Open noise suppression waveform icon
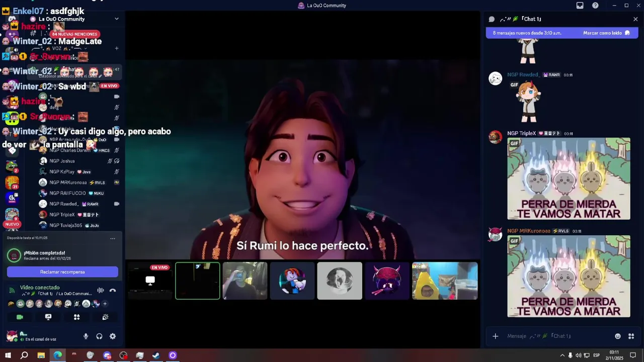644x362 pixels. coord(101,290)
